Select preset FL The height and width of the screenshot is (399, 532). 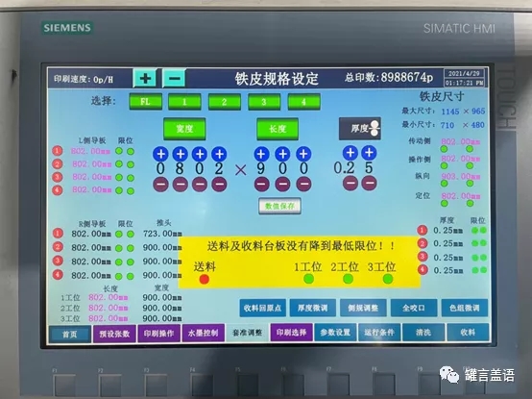(145, 102)
